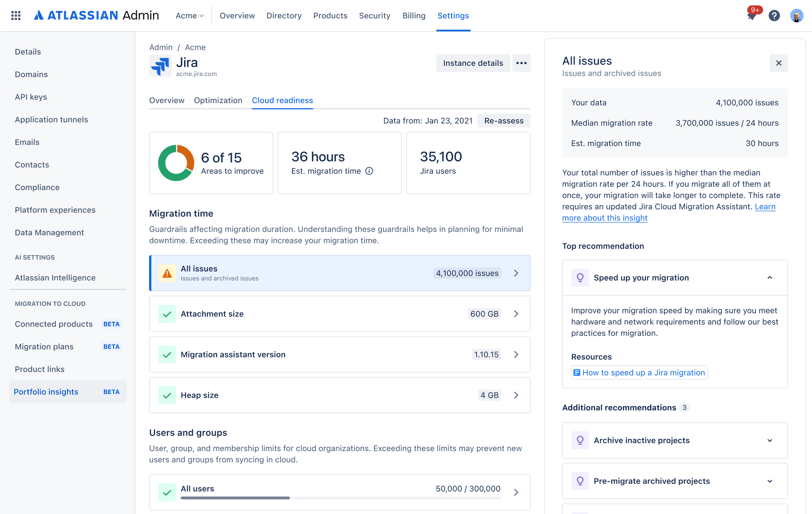Click the Jira product logo icon
Screen dimensions: 812x514
coord(160,66)
